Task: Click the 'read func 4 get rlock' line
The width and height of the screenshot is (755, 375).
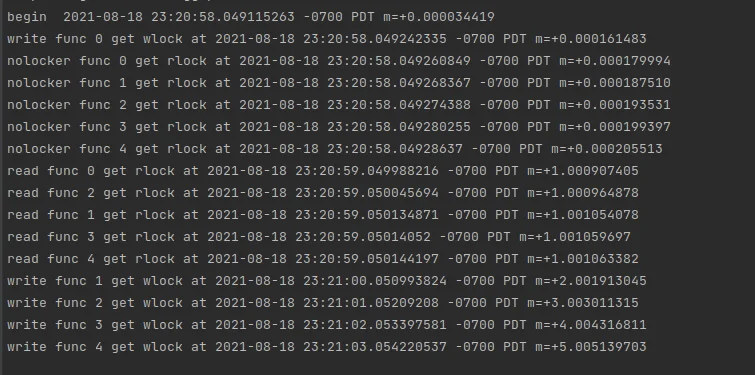Action: pos(323,259)
